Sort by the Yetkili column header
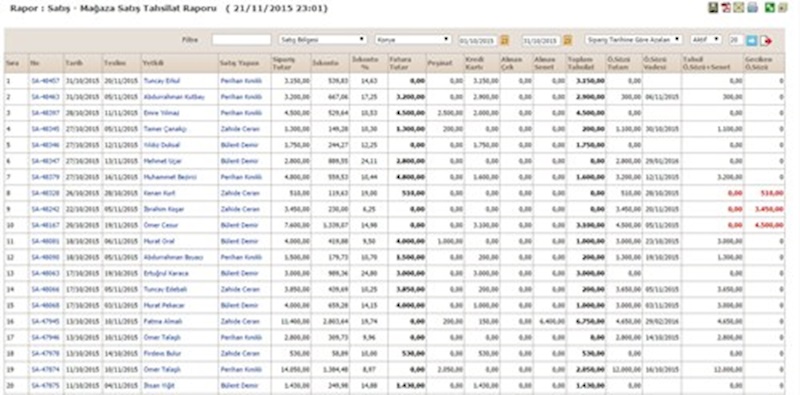 tap(152, 63)
